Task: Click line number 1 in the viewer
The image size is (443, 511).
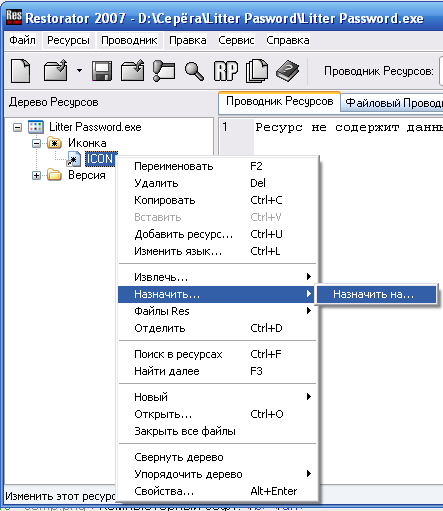Action: [225, 127]
